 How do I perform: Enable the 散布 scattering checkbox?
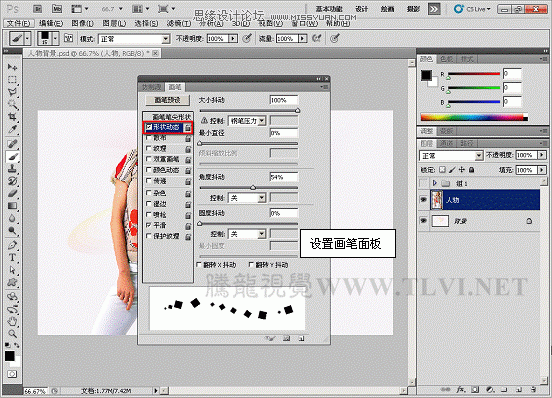point(149,138)
